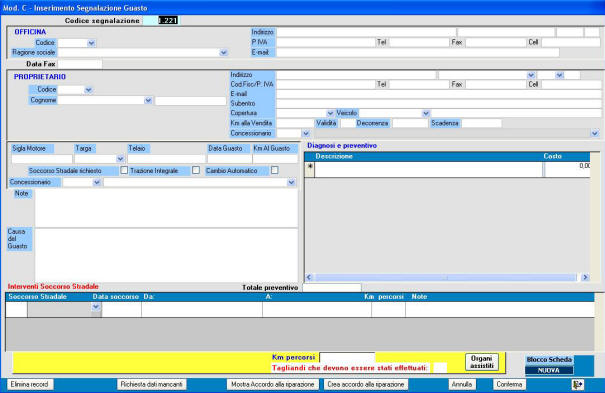Click the Costo column header
The height and width of the screenshot is (393, 605).
553,156
